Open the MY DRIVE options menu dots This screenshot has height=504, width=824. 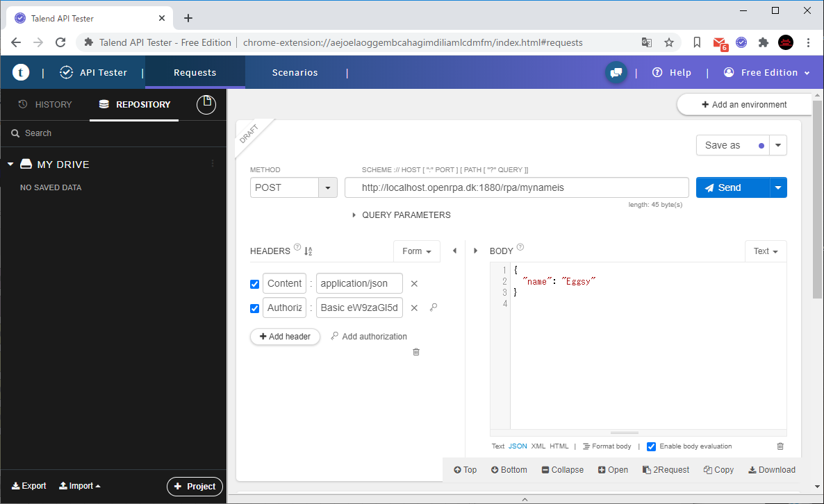click(213, 164)
